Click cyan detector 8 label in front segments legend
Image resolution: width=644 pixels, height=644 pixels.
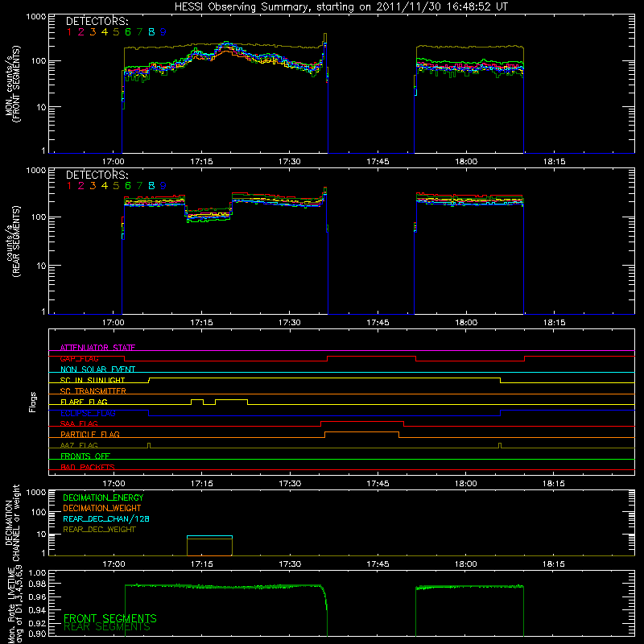tap(151, 32)
